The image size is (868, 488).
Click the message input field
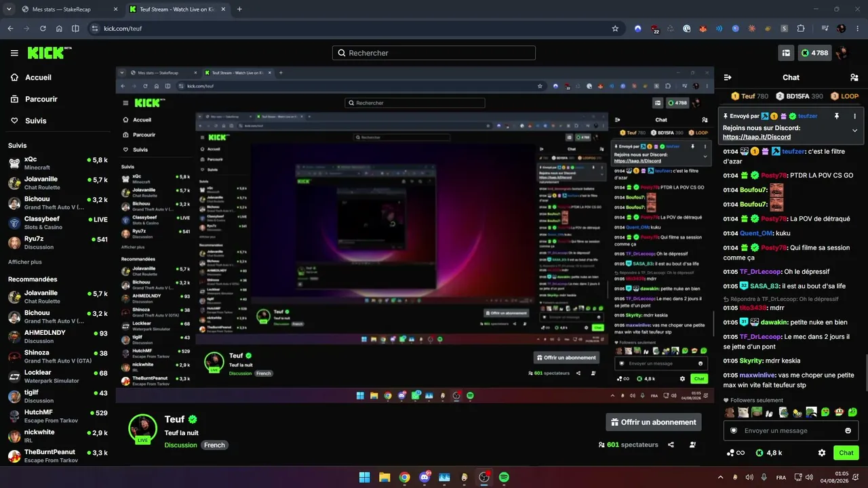point(791,430)
